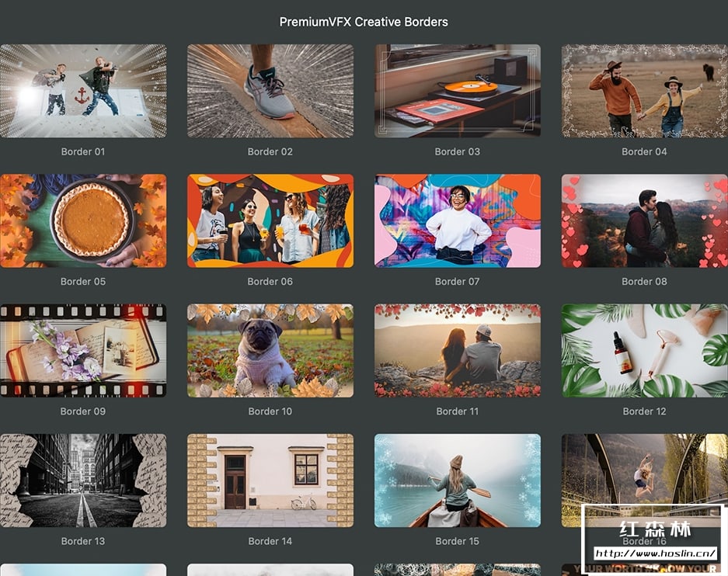Click the Border 07 label
728x576 pixels.
[458, 282]
